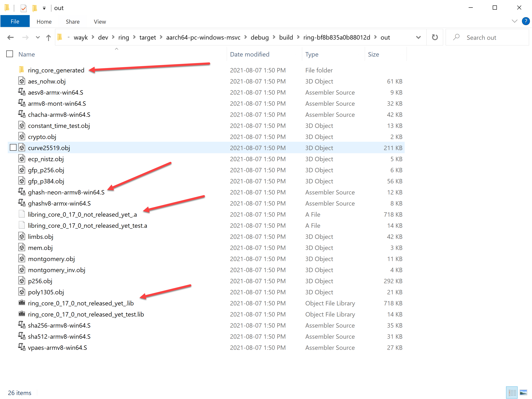Image resolution: width=532 pixels, height=399 pixels.
Task: Click the gfp_p384.obj file icon
Action: [22, 181]
